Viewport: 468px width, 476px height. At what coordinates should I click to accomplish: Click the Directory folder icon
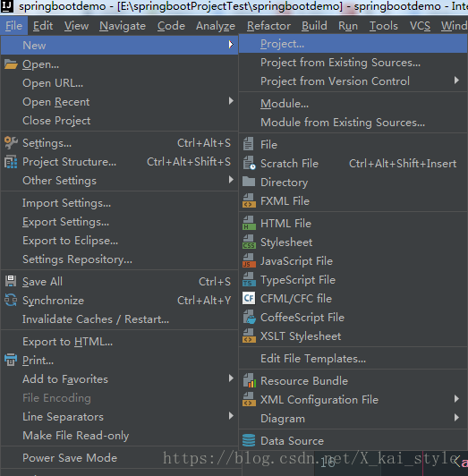[x=249, y=182]
